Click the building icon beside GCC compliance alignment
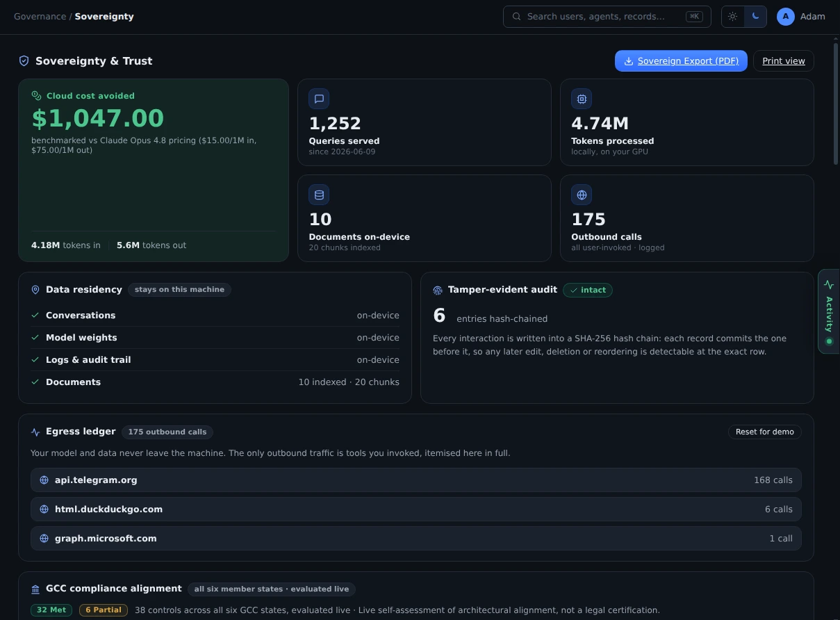 point(35,589)
